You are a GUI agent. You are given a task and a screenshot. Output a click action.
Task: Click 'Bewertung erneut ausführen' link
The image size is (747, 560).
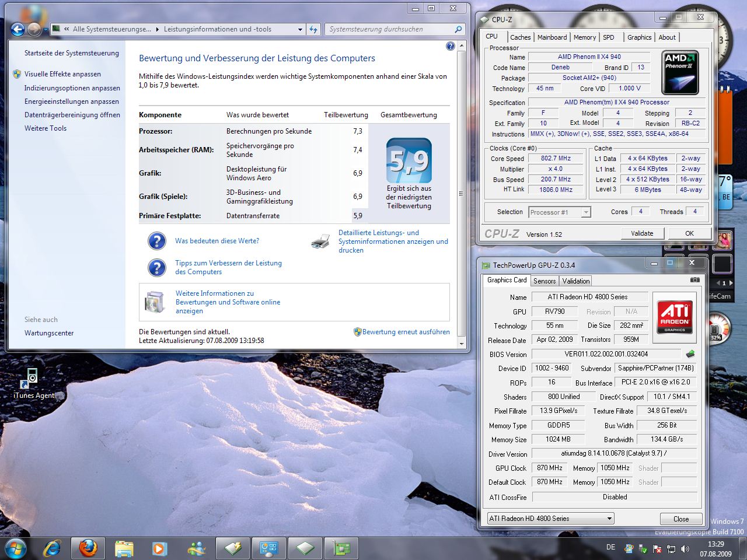[x=406, y=332]
